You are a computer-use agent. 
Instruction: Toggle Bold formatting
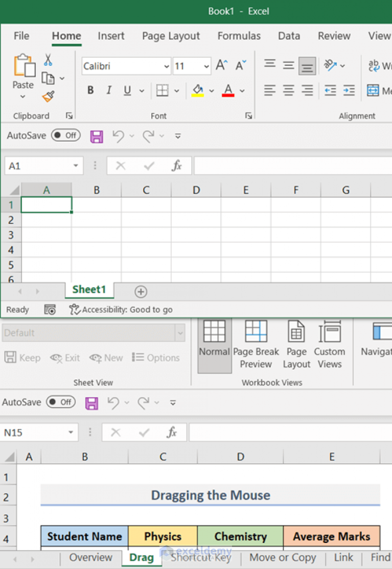coord(90,90)
